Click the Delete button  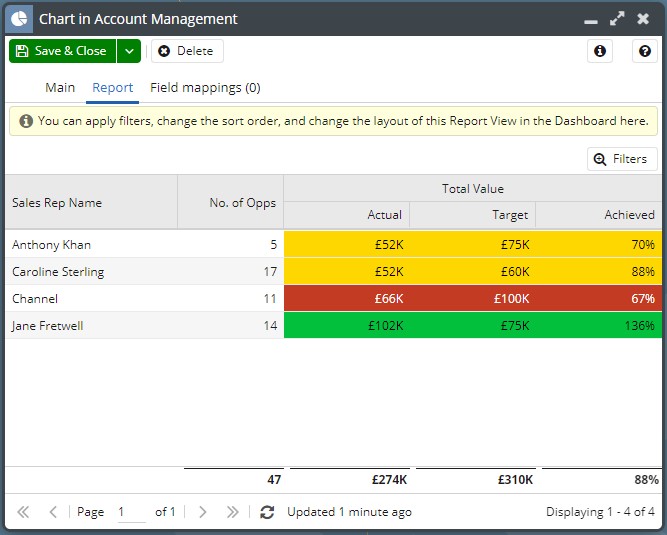pos(187,51)
